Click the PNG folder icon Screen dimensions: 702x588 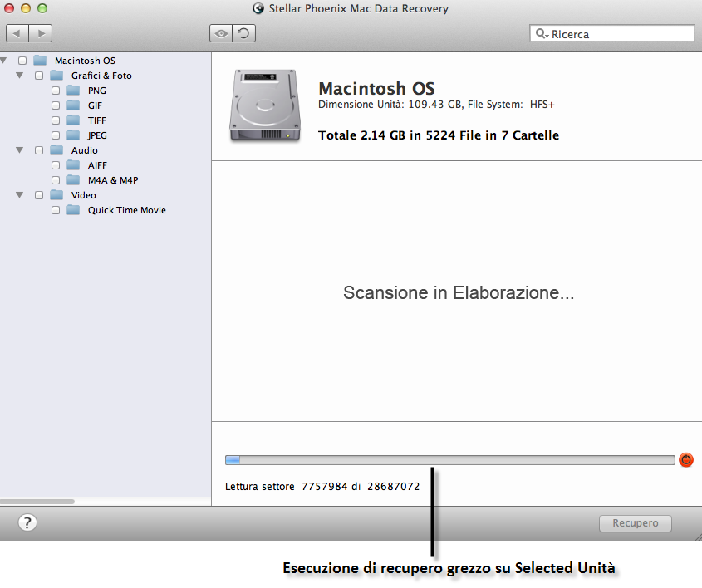[x=73, y=91]
